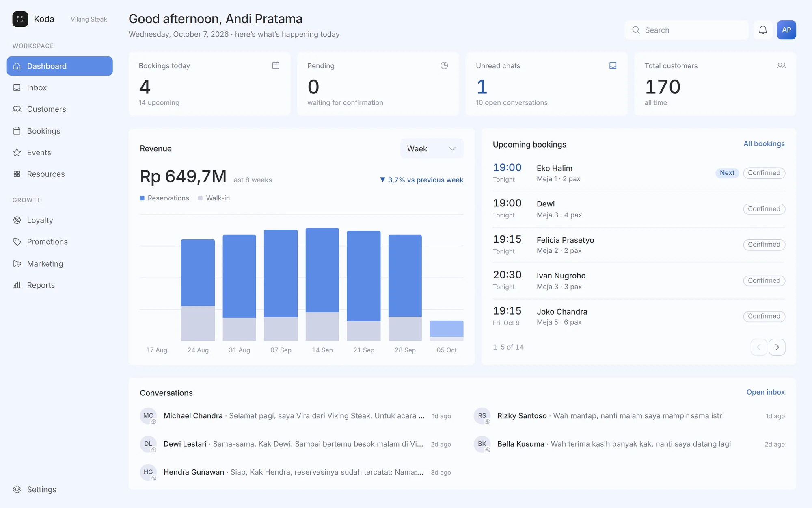Click MC avatar of Michael Chandra
Image resolution: width=812 pixels, height=508 pixels.
(148, 416)
